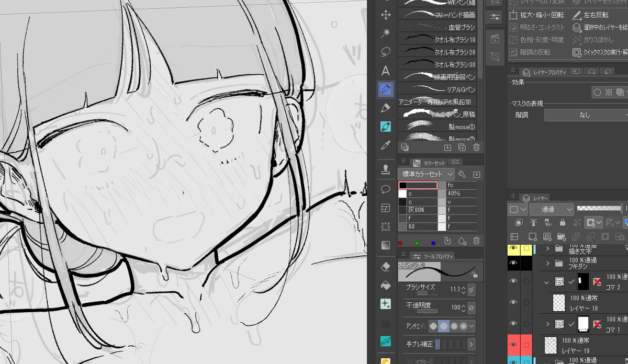628x364 pixels.
Task: Select the black swatch in color set
Action: pyautogui.click(x=418, y=185)
